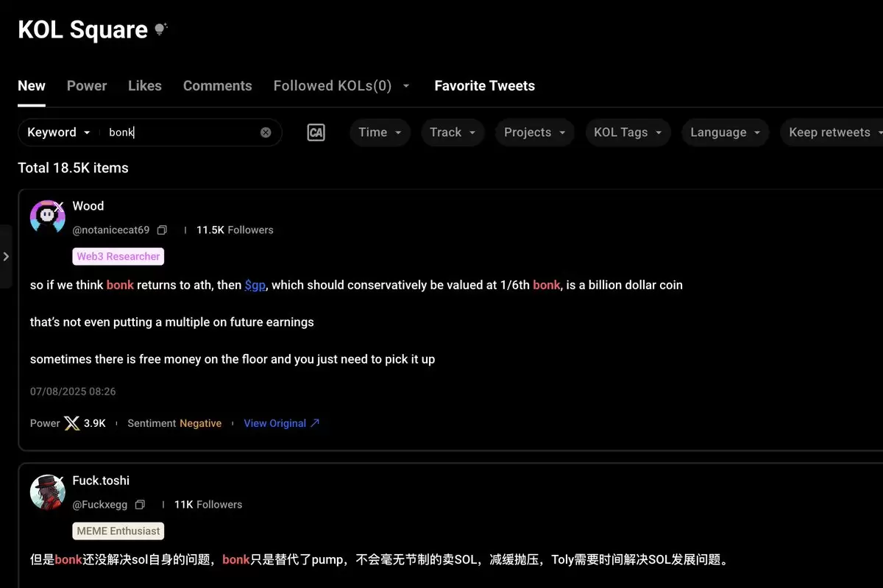Open the Track filter dropdown
This screenshot has height=588, width=883.
[x=453, y=132]
